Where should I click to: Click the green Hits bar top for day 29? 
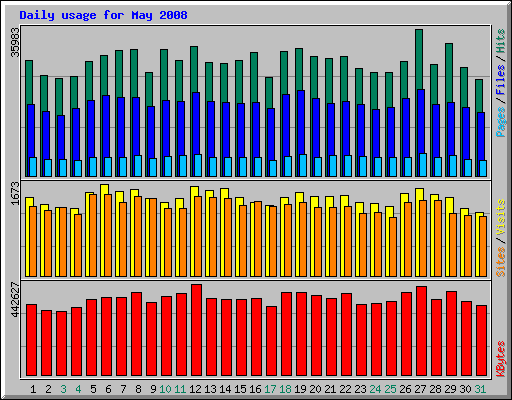pyautogui.click(x=449, y=73)
